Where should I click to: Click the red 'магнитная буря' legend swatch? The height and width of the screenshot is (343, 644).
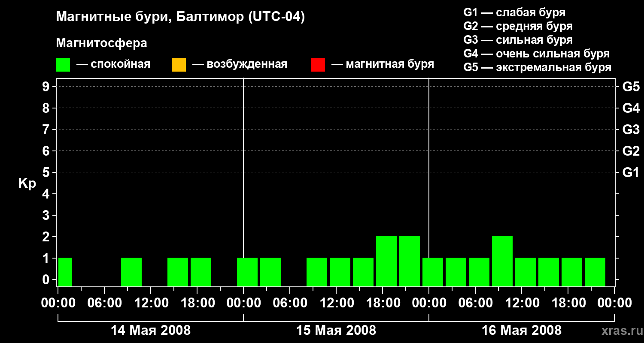click(318, 65)
